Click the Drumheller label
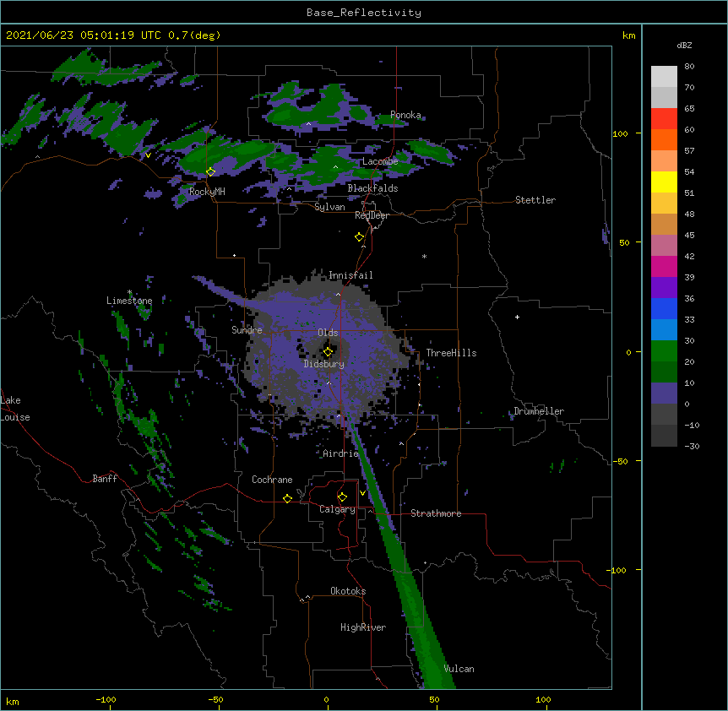This screenshot has height=711, width=728. [x=539, y=411]
